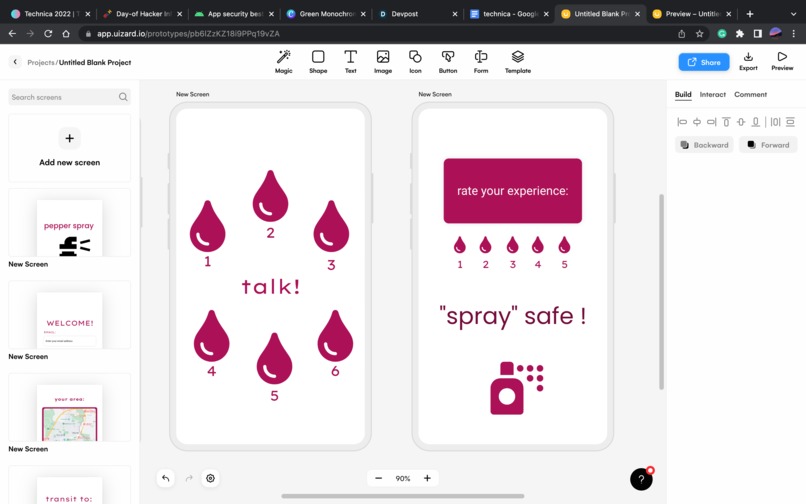Send element Backward
806x504 pixels.
tap(704, 145)
